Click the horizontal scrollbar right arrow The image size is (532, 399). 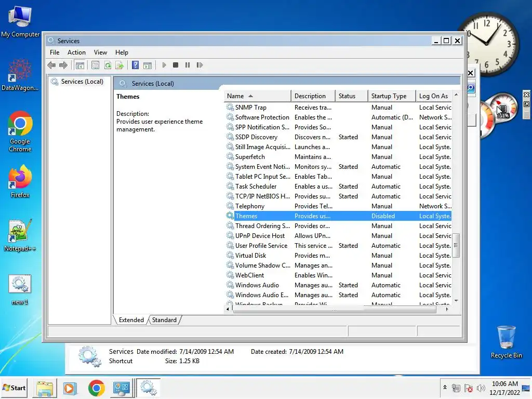pyautogui.click(x=447, y=309)
